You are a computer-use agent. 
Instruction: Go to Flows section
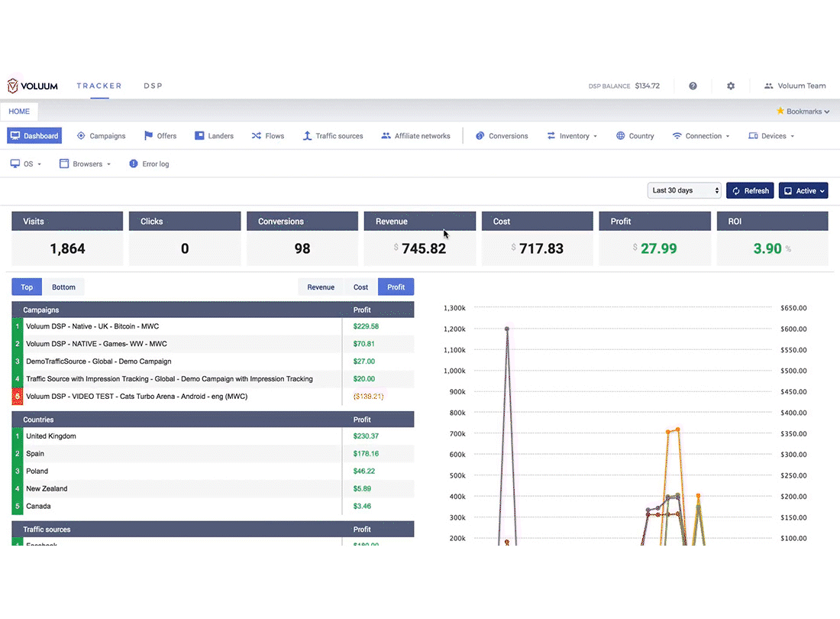click(268, 136)
